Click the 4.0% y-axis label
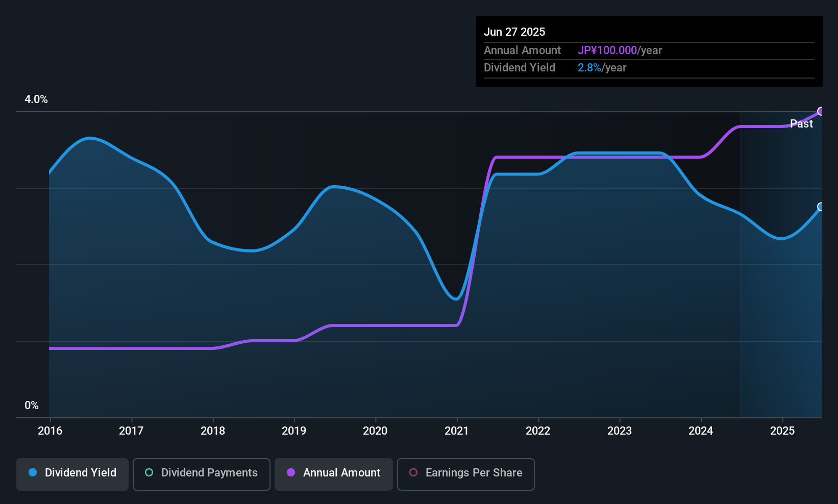The height and width of the screenshot is (504, 838). pyautogui.click(x=36, y=99)
